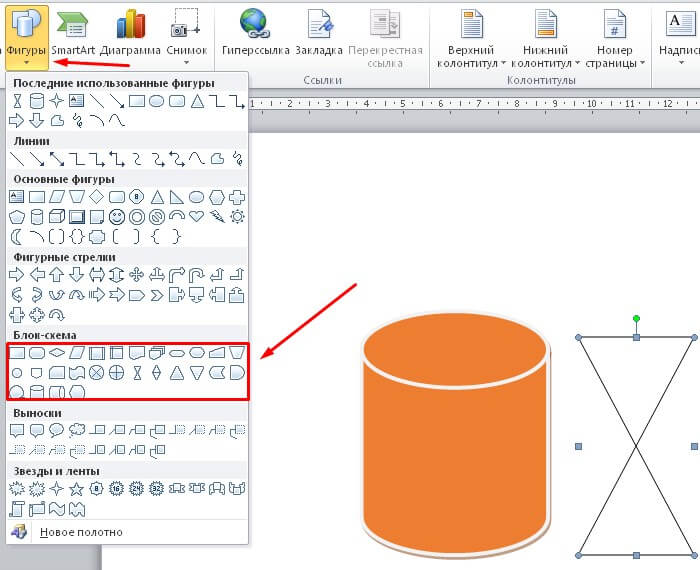The width and height of the screenshot is (700, 570).
Task: Select the smiley face basic shape
Action: pos(117,217)
